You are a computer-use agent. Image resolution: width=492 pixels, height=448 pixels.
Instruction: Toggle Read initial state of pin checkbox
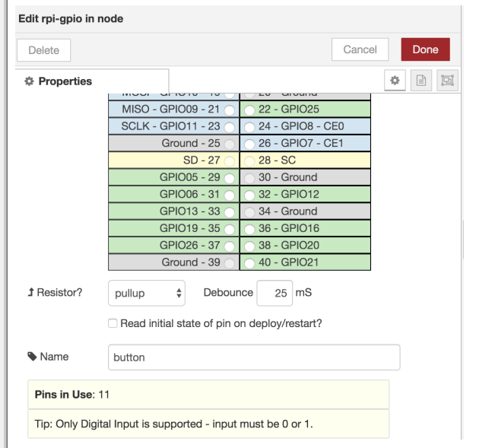coord(113,323)
